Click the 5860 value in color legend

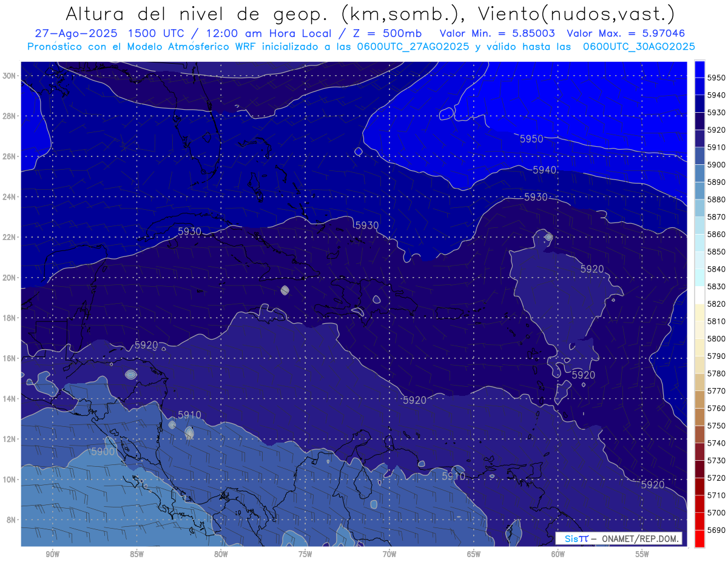[x=716, y=235]
